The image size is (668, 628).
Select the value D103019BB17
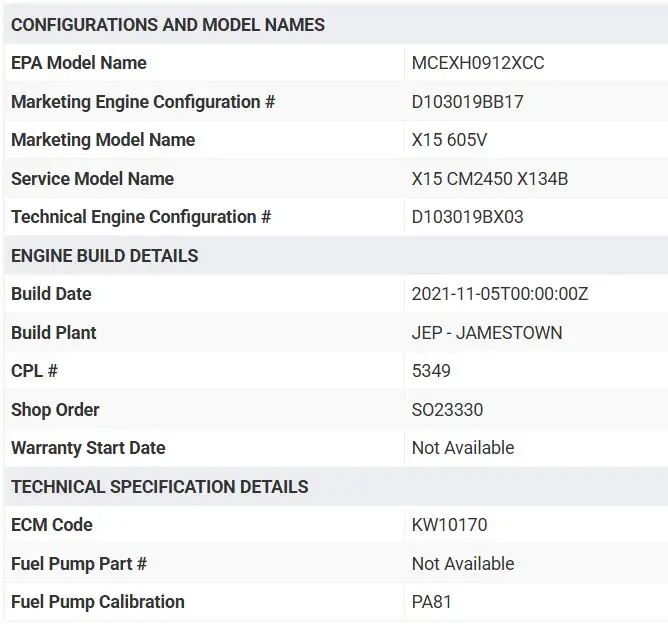[x=467, y=102]
